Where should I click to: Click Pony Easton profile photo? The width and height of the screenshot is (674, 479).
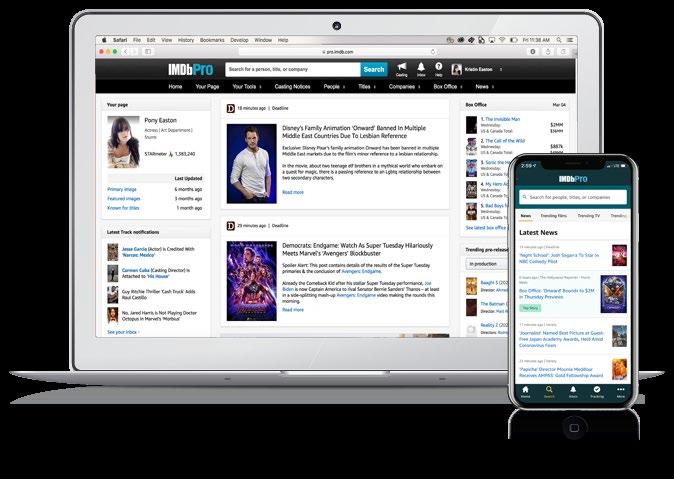tap(123, 142)
